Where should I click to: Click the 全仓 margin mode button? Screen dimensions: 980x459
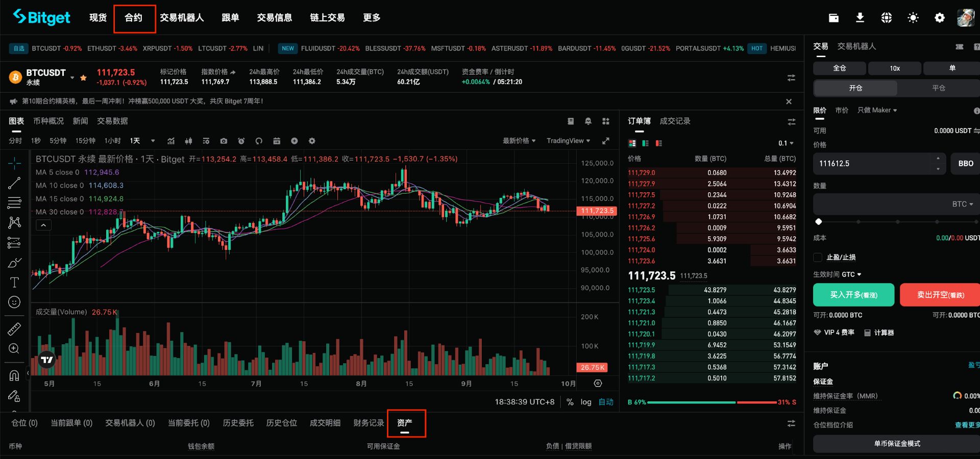839,68
